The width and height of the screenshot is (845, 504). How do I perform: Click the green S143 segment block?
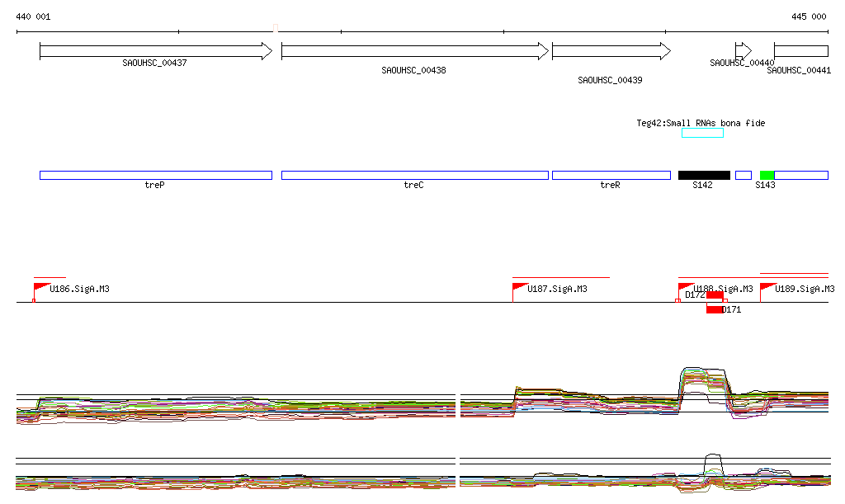click(x=767, y=175)
